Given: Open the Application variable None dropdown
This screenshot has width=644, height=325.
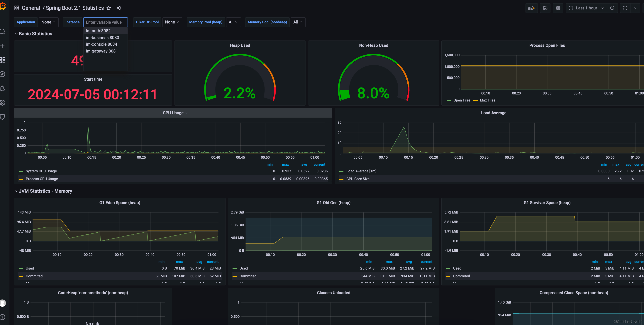Looking at the screenshot, I should pyautogui.click(x=48, y=22).
